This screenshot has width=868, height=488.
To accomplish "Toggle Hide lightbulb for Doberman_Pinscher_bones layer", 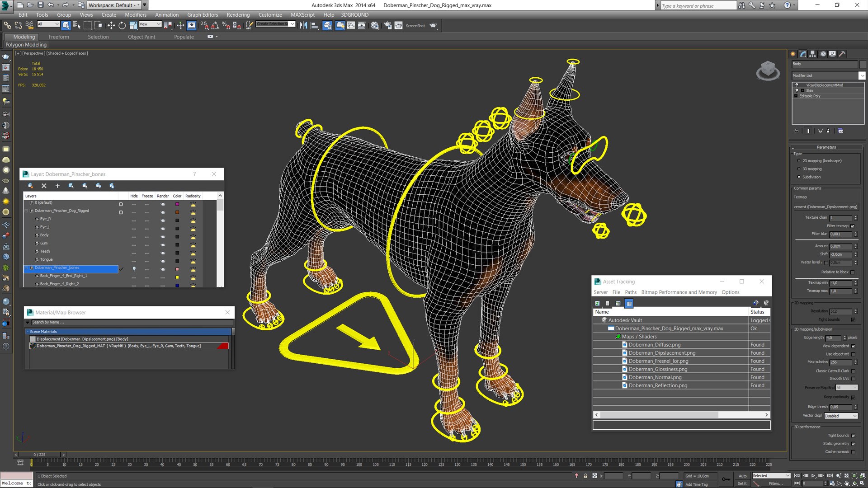I will (134, 269).
